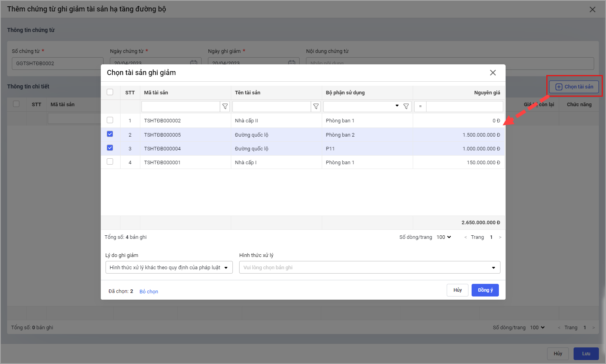606x364 pixels.
Task: Click the Mã tài sản filter text field
Action: pos(181,107)
